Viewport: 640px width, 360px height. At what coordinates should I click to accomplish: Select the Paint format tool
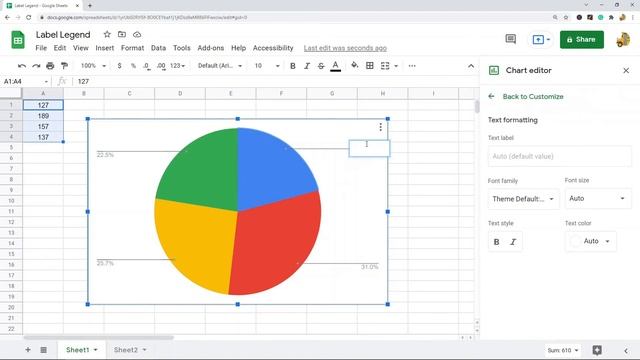[64, 66]
